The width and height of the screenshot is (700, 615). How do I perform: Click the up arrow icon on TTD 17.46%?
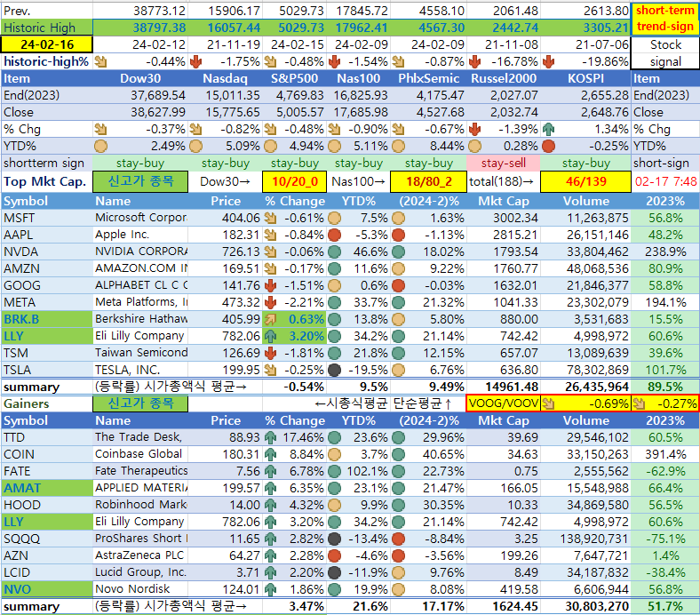270,437
